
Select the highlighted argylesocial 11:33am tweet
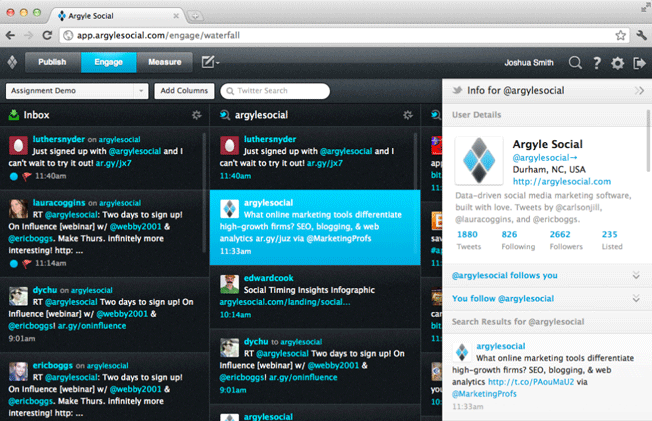coord(315,228)
